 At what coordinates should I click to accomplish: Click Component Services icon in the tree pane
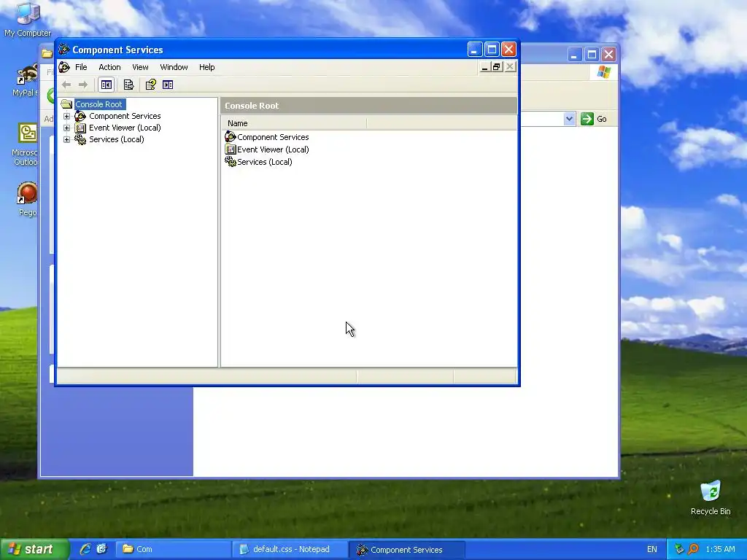point(80,116)
